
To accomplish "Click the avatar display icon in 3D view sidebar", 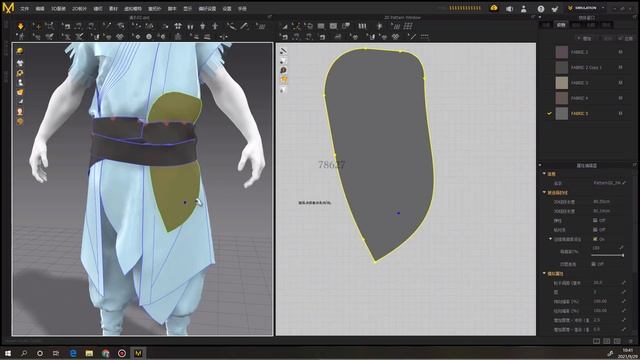I will tap(20, 82).
